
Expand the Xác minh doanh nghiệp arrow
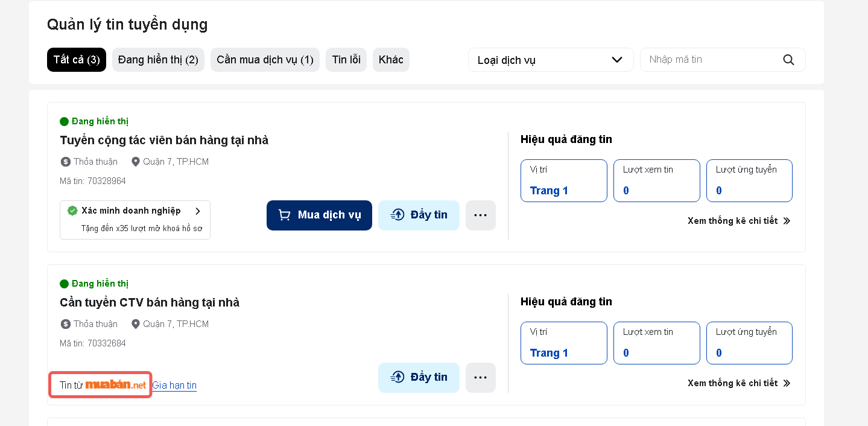pyautogui.click(x=197, y=211)
